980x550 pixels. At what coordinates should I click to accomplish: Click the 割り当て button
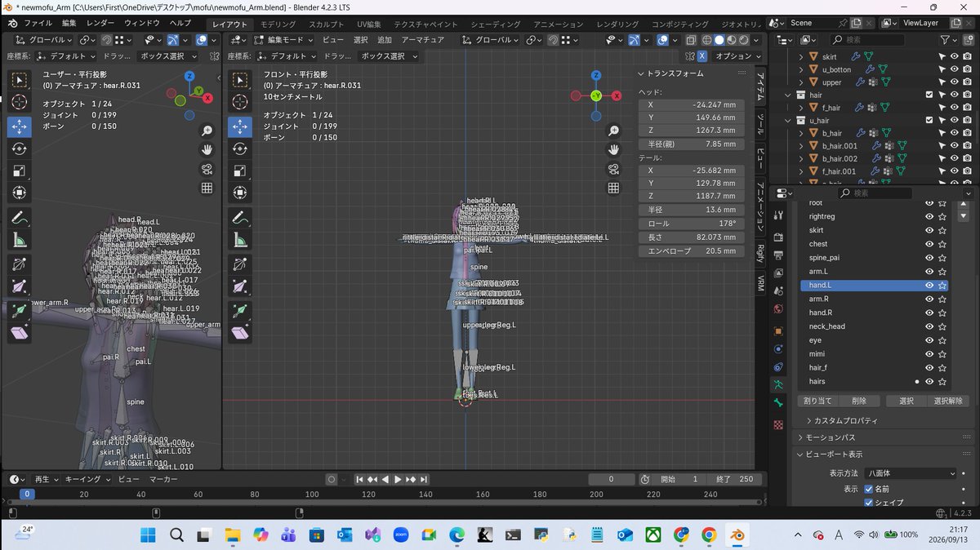pyautogui.click(x=817, y=401)
